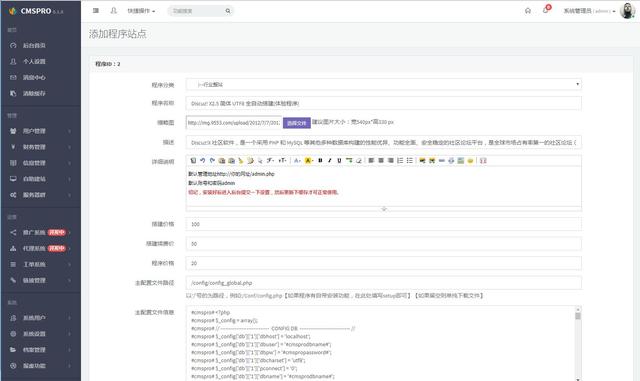Click the 搭建价格 input with value 100

384,224
